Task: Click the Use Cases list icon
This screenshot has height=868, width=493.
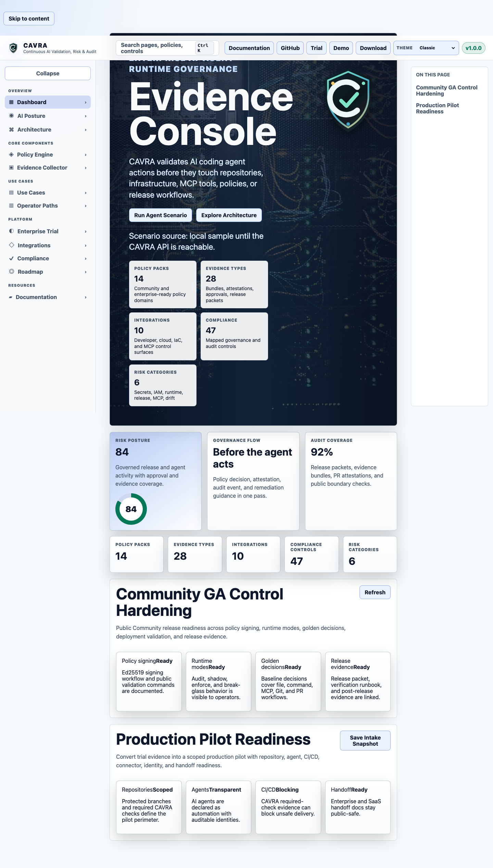Action: tap(11, 193)
